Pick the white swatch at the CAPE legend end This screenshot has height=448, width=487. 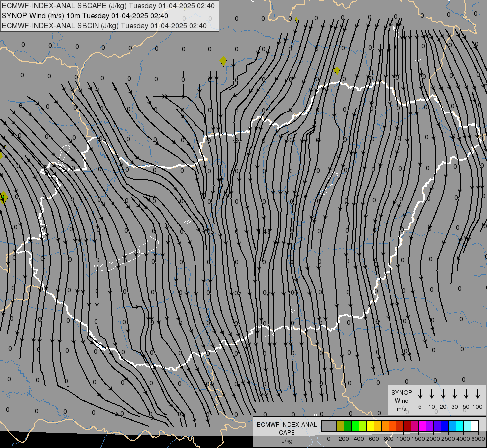(475, 426)
